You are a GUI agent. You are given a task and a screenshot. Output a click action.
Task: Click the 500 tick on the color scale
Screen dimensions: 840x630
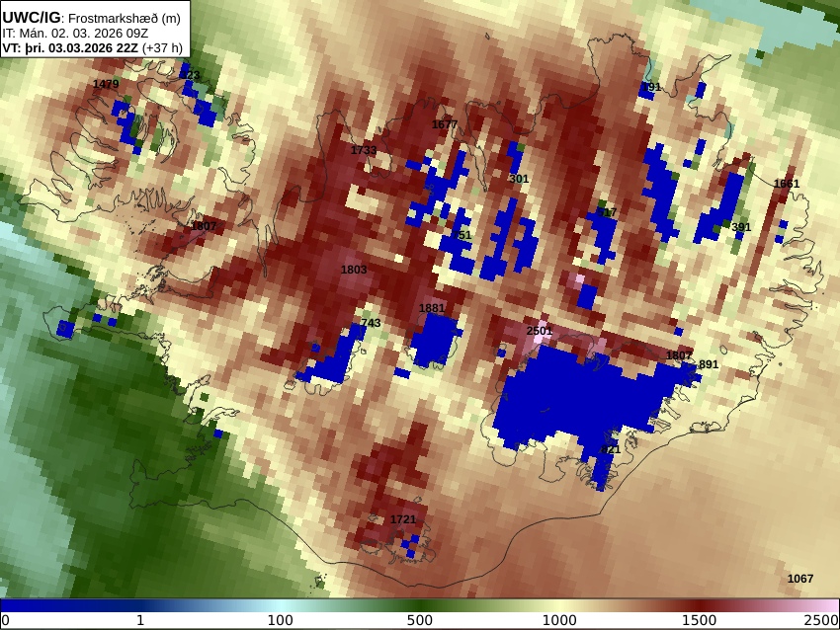[420, 621]
